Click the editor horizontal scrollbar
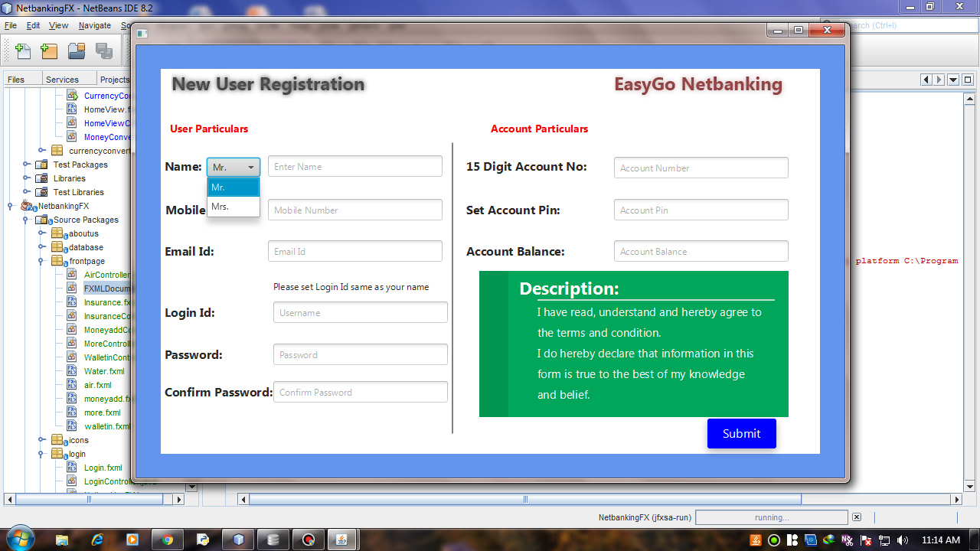This screenshot has height=551, width=980. (x=525, y=500)
